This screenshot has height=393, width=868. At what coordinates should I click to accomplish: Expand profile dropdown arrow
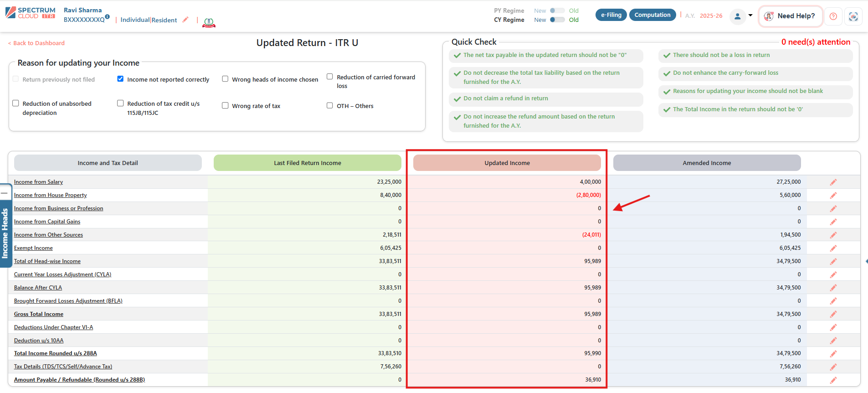click(x=750, y=15)
